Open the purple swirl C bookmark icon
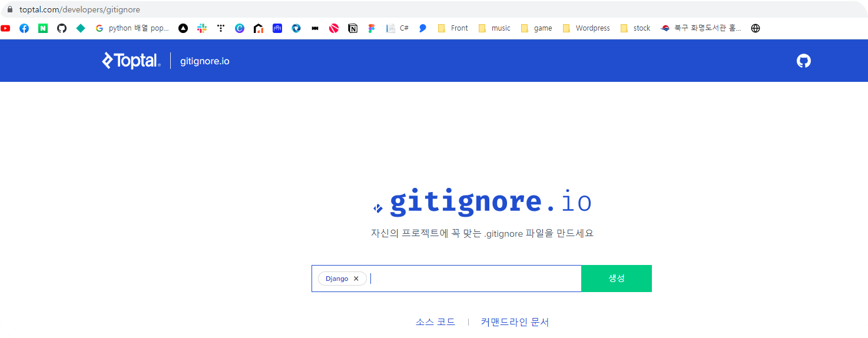This screenshot has width=868, height=338. [x=240, y=28]
